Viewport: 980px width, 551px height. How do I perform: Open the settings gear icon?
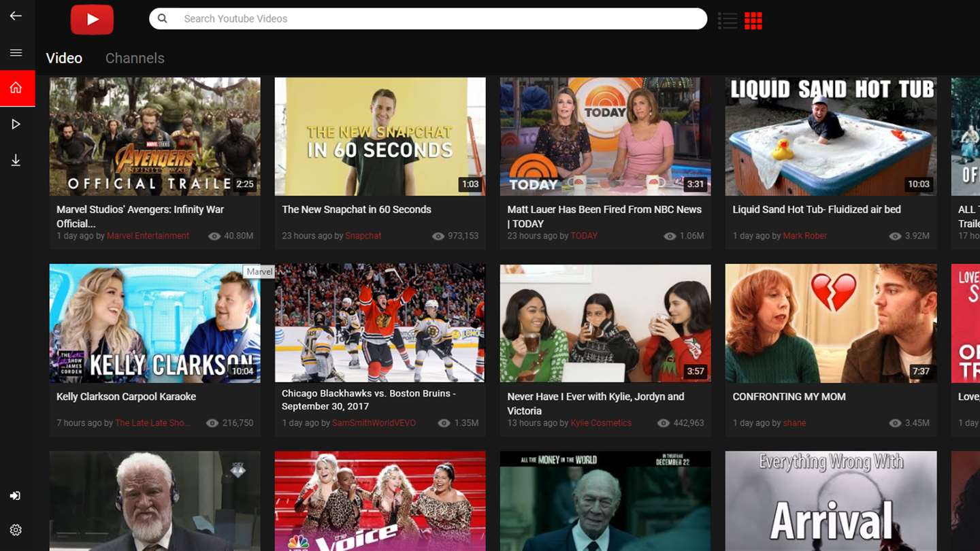(x=16, y=530)
